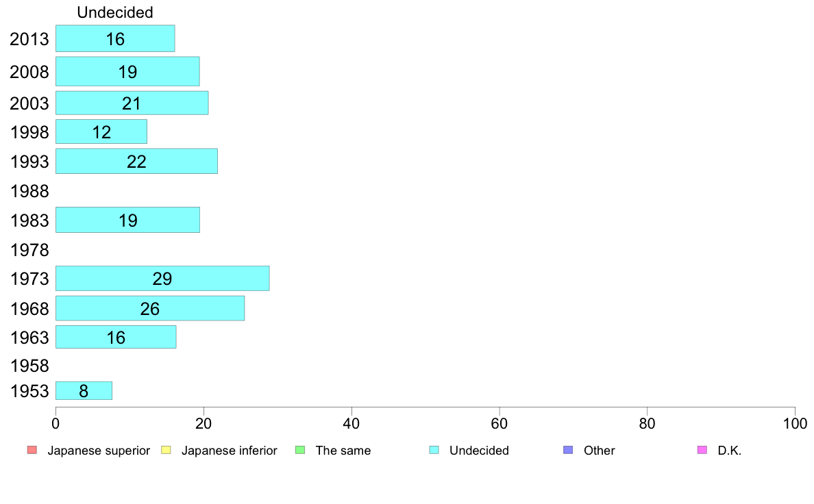Select the 2013 bar showing 16
This screenshot has width=814, height=504.
(115, 38)
